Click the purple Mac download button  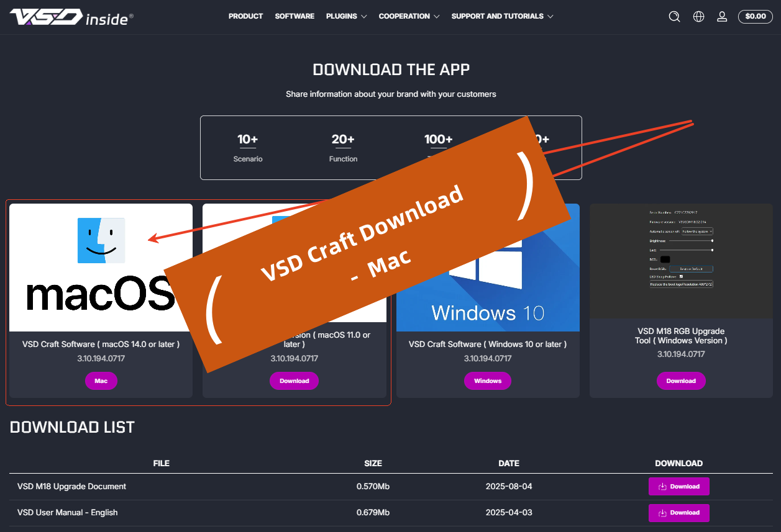tap(101, 381)
